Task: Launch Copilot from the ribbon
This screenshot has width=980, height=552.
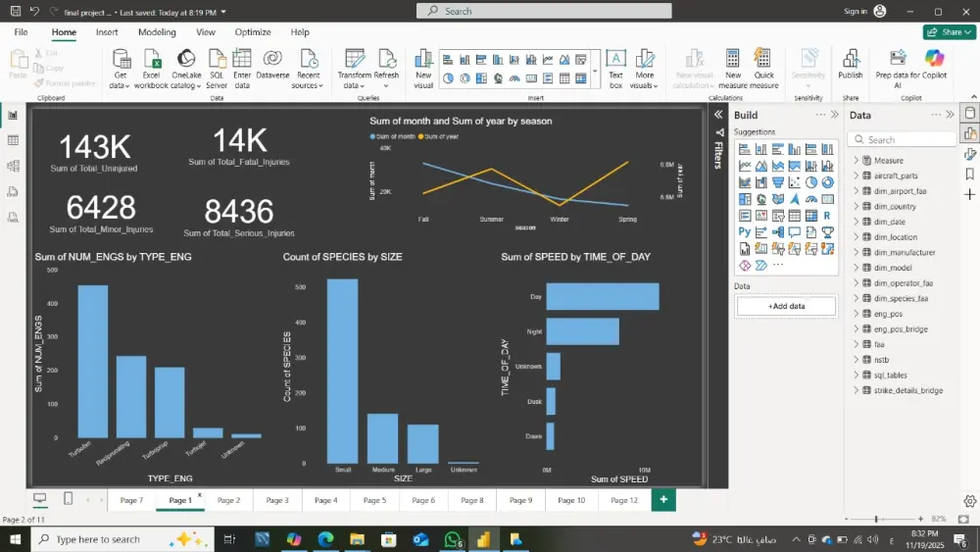Action: (x=934, y=65)
